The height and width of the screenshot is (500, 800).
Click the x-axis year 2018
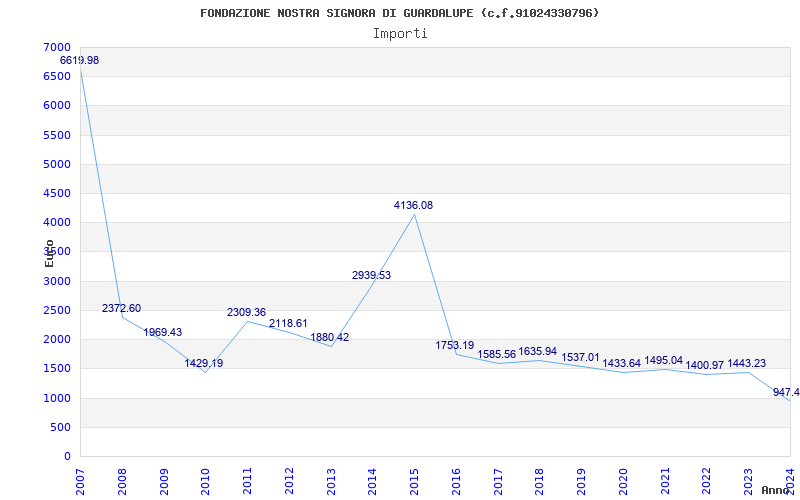coord(539,482)
